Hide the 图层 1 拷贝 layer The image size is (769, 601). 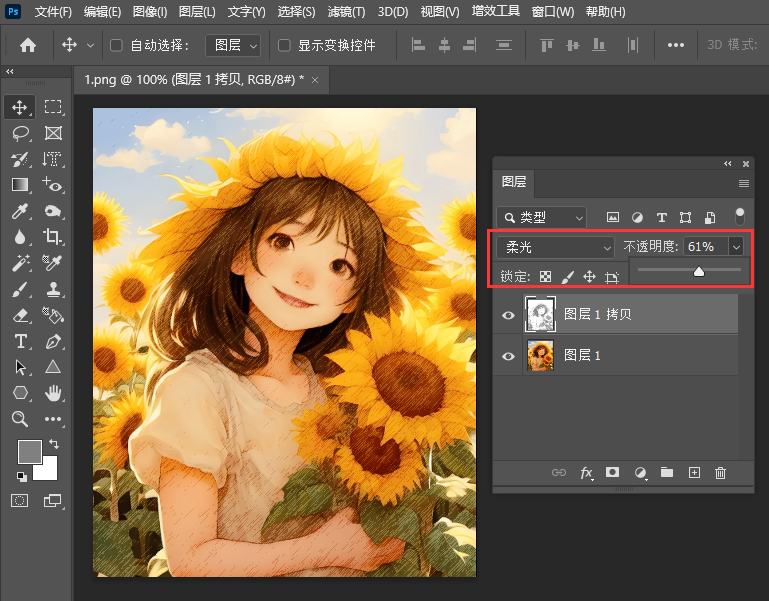click(x=508, y=315)
